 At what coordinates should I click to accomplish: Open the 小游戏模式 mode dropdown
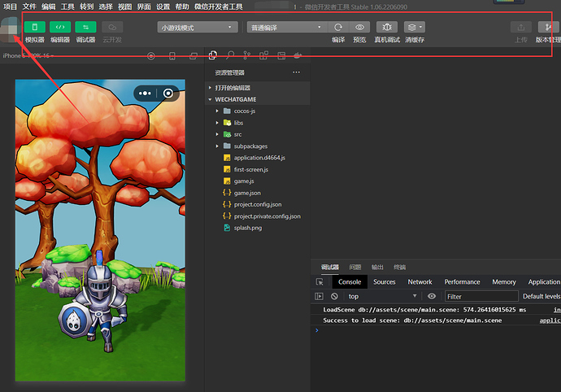click(x=198, y=27)
